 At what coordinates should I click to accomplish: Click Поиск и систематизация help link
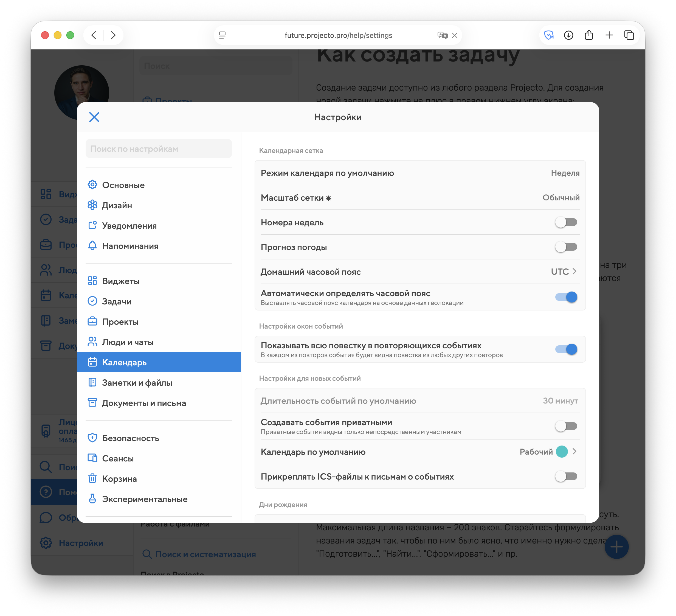(x=205, y=554)
